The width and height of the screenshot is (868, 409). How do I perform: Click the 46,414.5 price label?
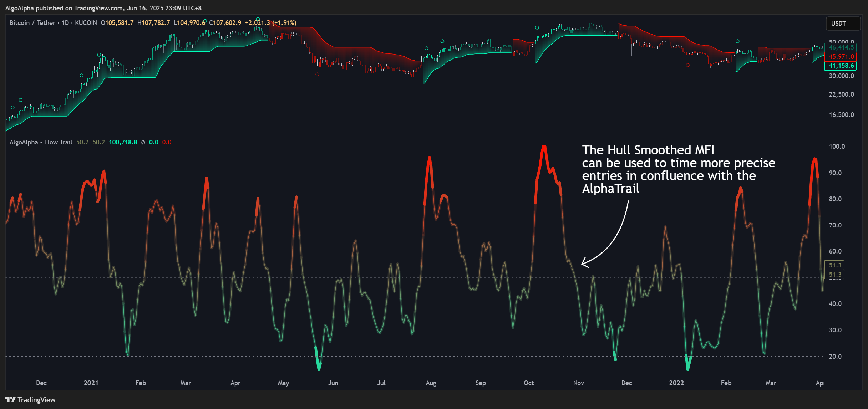(x=841, y=47)
